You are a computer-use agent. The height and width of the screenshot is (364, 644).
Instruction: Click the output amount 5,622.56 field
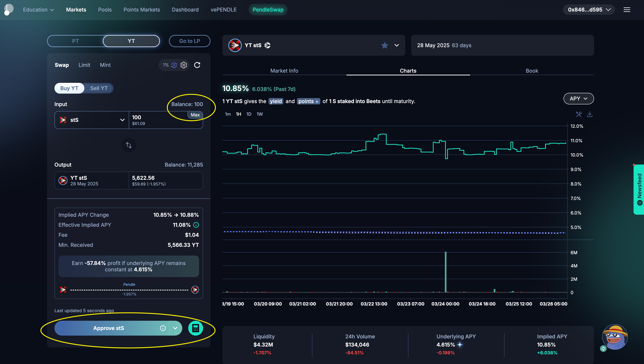tap(166, 181)
